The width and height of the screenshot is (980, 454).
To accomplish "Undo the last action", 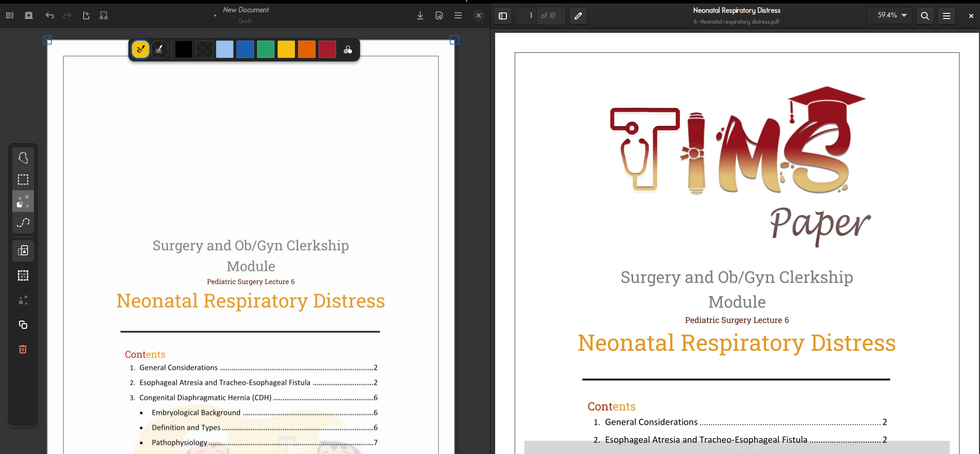I will 50,15.
